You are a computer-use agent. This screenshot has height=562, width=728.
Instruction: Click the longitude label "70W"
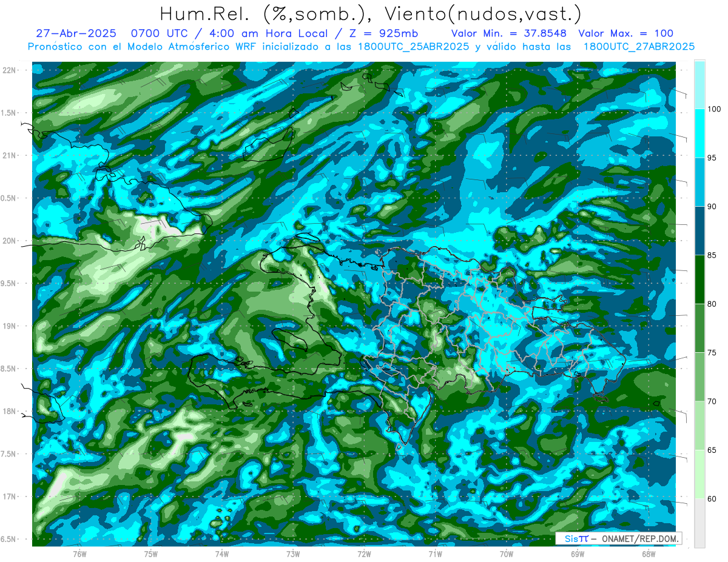click(506, 554)
